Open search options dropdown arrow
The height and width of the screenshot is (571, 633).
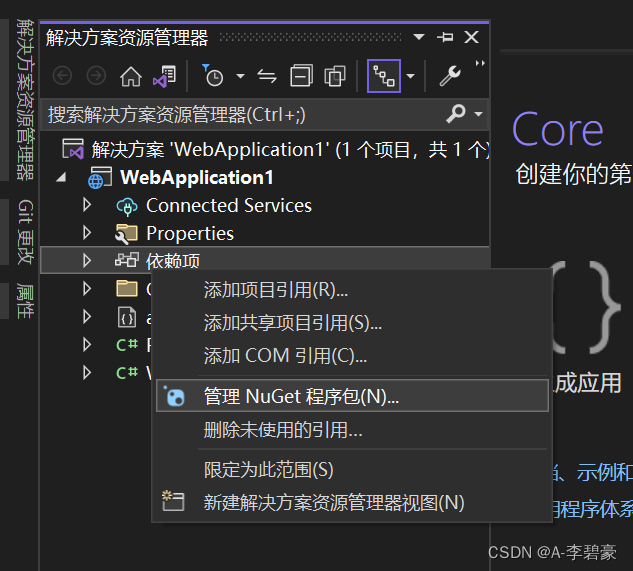tap(479, 114)
